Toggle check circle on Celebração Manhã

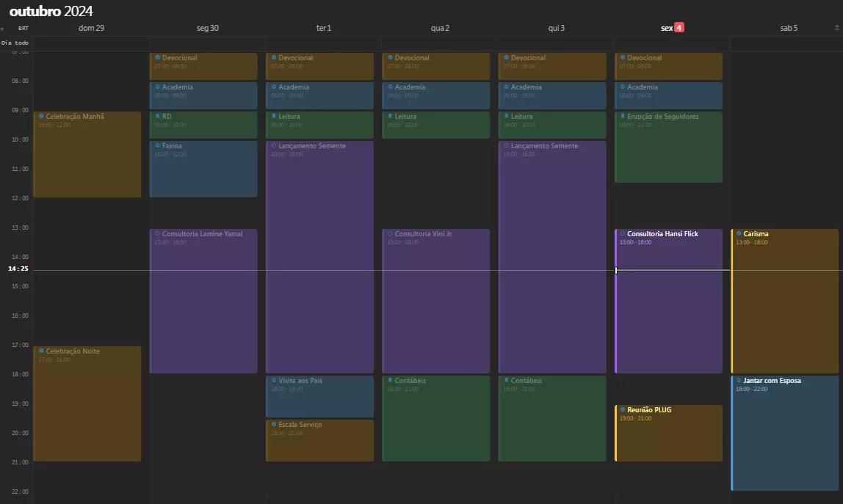(41, 117)
